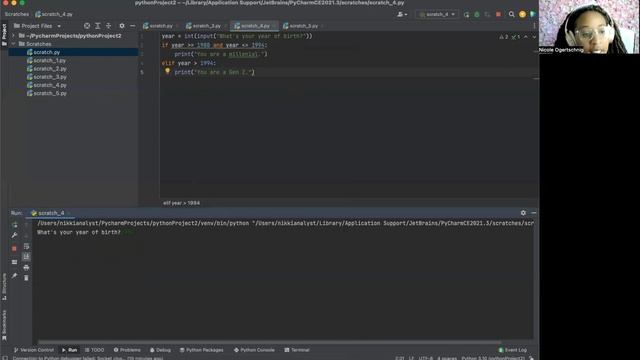Open the Python Console tool window
This screenshot has height=360, width=640.
[254, 350]
